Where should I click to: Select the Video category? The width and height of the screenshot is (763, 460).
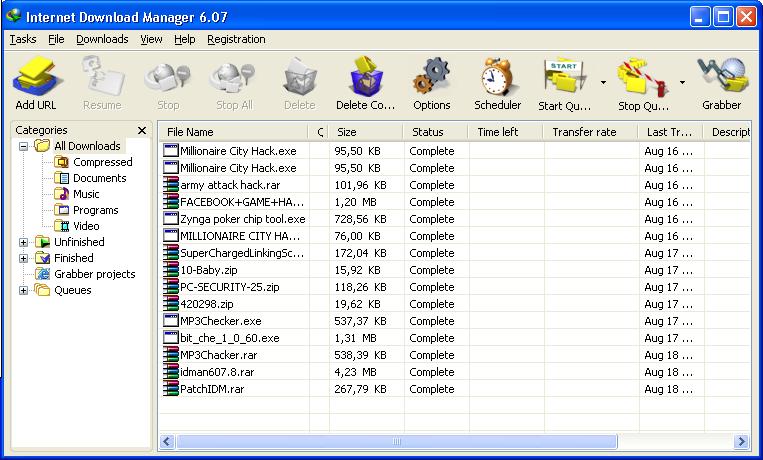click(x=86, y=226)
